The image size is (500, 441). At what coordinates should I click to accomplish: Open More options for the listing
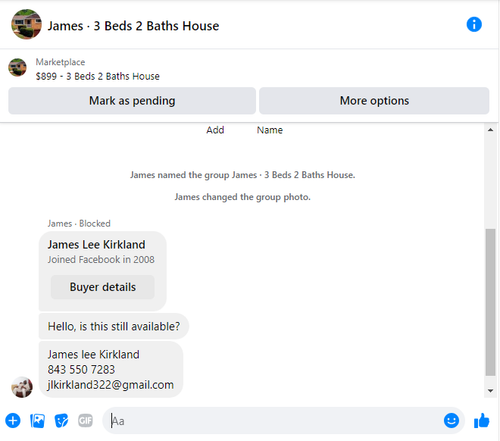pos(374,101)
